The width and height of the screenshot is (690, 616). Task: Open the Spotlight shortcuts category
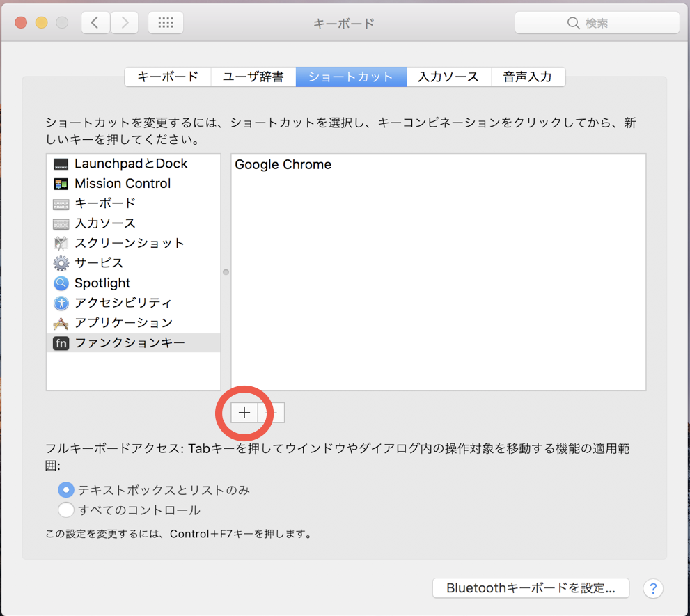(102, 283)
